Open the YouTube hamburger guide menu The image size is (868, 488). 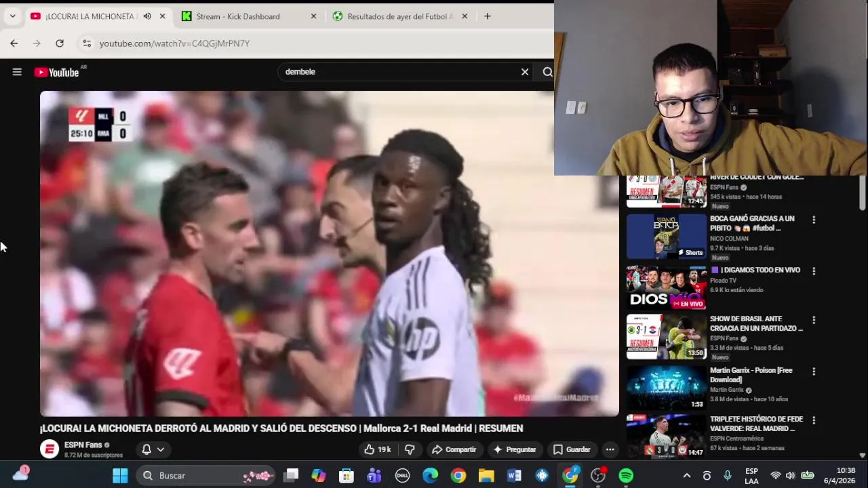[x=17, y=72]
